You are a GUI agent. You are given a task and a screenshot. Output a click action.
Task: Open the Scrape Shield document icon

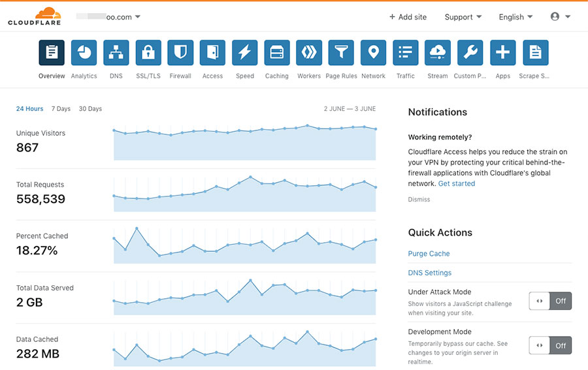tap(536, 52)
